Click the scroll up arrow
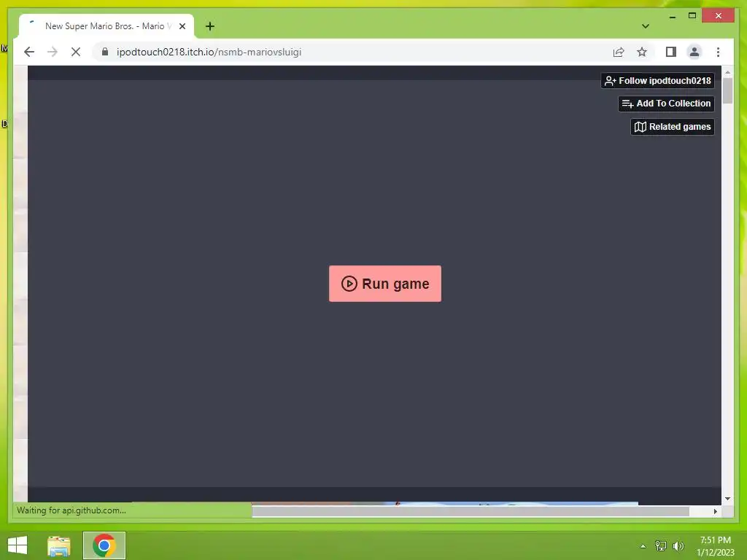The width and height of the screenshot is (747, 560). (727, 72)
